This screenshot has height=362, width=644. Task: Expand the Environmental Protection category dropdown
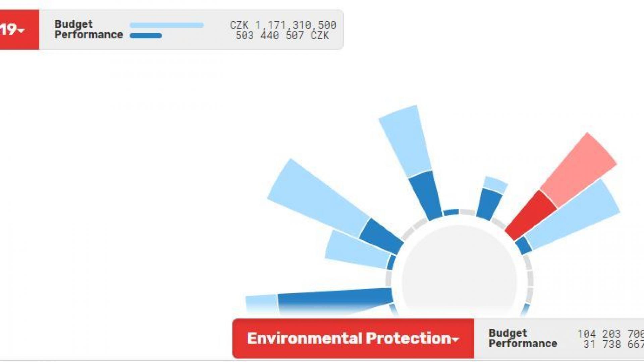pos(353,339)
